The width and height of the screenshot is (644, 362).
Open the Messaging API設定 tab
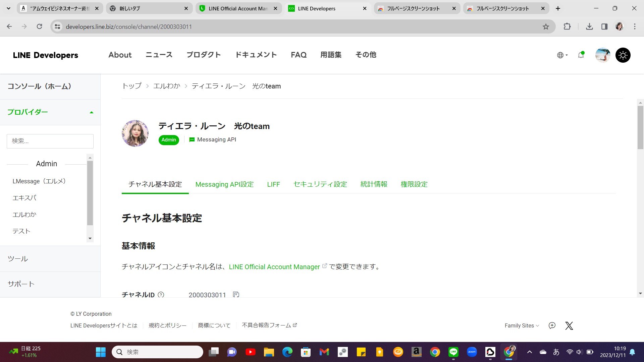[224, 184]
